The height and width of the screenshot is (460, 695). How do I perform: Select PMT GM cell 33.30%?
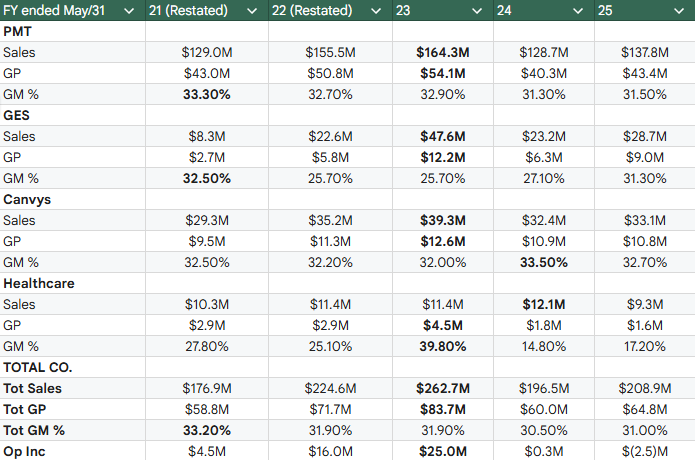[207, 94]
